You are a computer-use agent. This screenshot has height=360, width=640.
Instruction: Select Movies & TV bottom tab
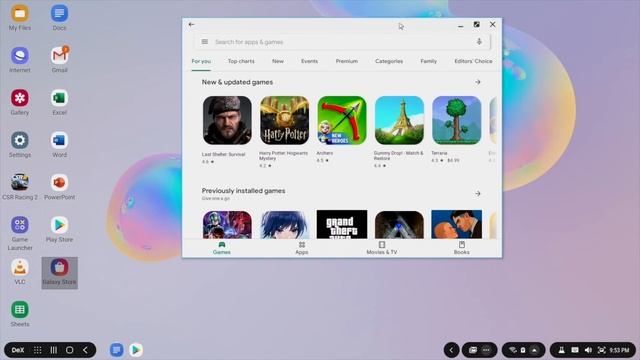[x=382, y=248]
